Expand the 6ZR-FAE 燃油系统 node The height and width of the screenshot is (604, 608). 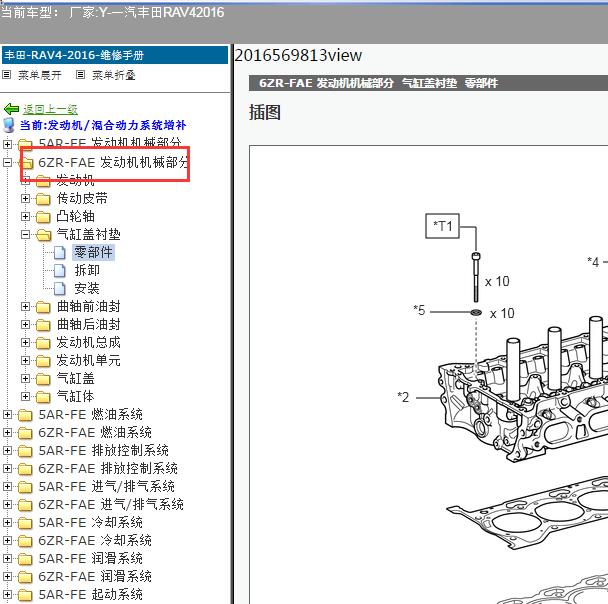point(7,433)
